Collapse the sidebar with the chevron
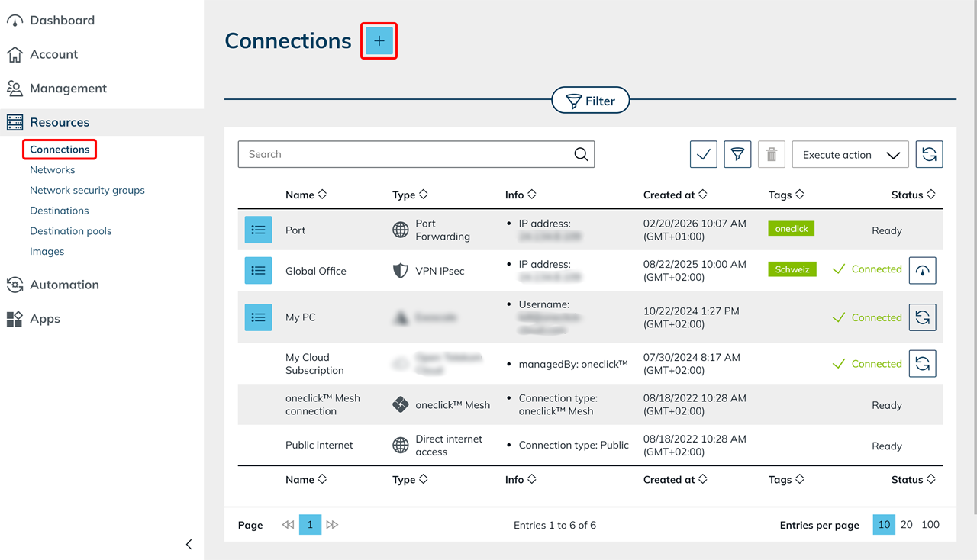This screenshot has height=560, width=977. tap(189, 544)
